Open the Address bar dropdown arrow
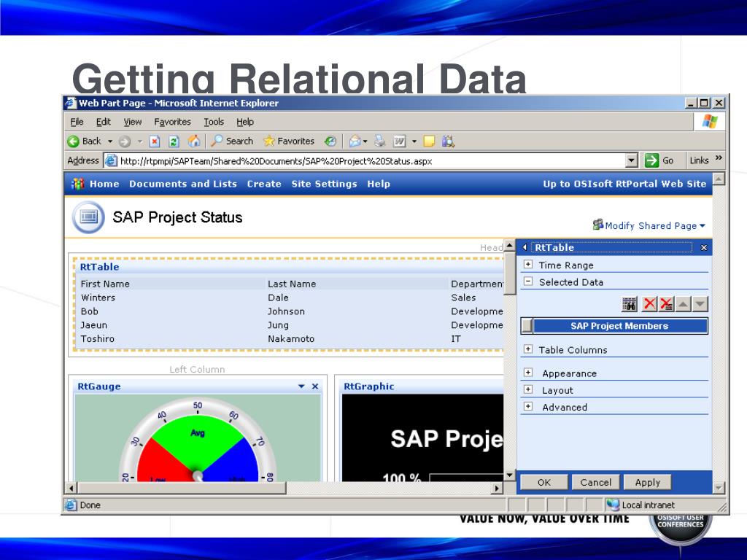The height and width of the screenshot is (560, 747). coord(632,160)
